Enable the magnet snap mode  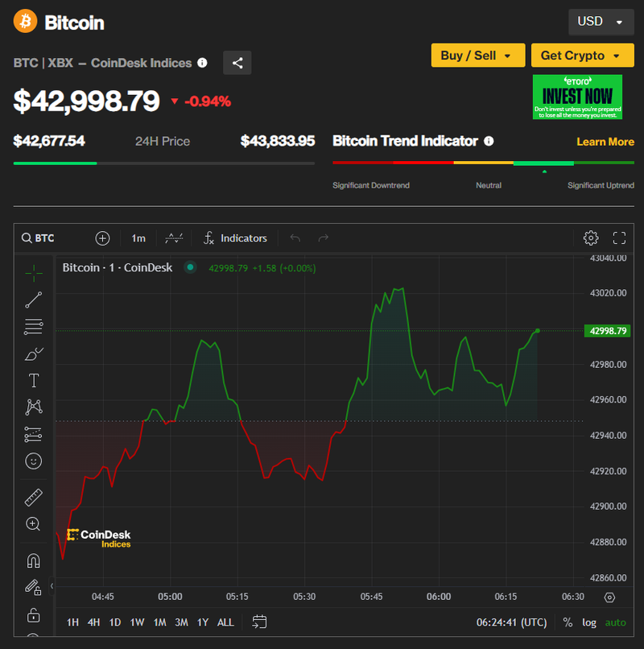[x=33, y=560]
